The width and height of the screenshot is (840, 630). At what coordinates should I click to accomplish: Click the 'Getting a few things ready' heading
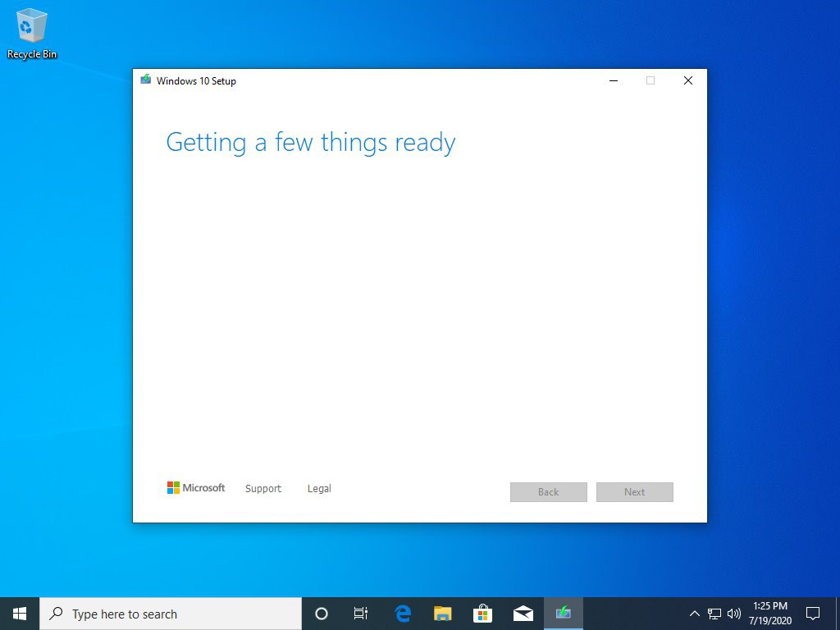[x=311, y=143]
